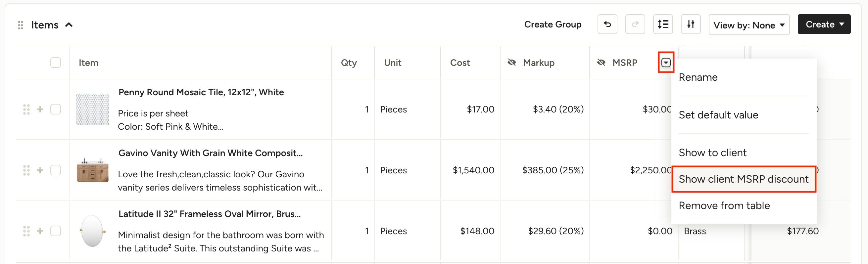This screenshot has width=868, height=264.
Task: Choose Remove from table menu entry
Action: point(724,205)
